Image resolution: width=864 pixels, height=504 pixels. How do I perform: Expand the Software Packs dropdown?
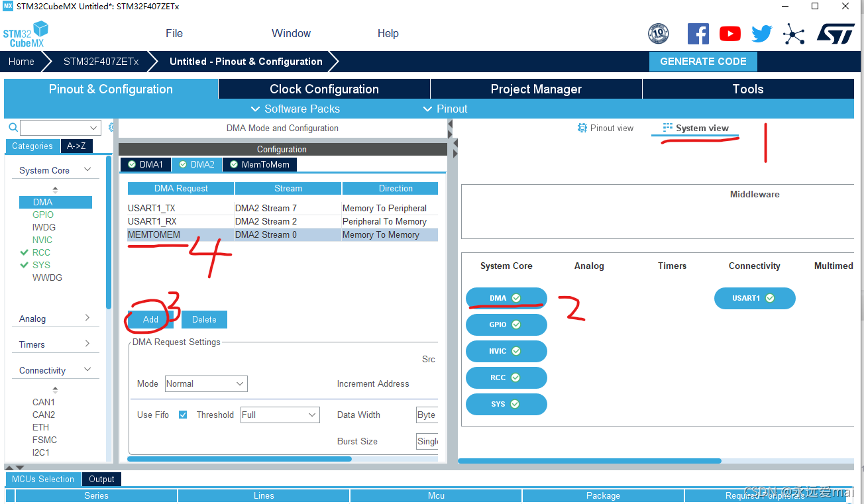[296, 109]
